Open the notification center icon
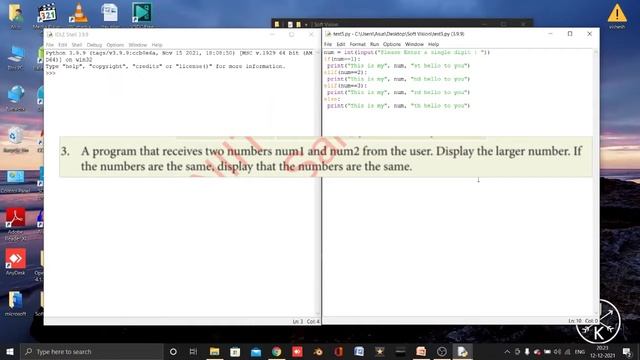Image resolution: width=640 pixels, height=360 pixels. point(627,351)
